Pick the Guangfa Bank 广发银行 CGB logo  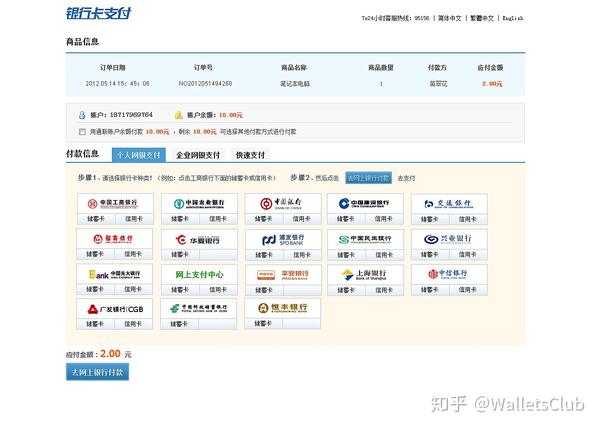click(x=115, y=309)
